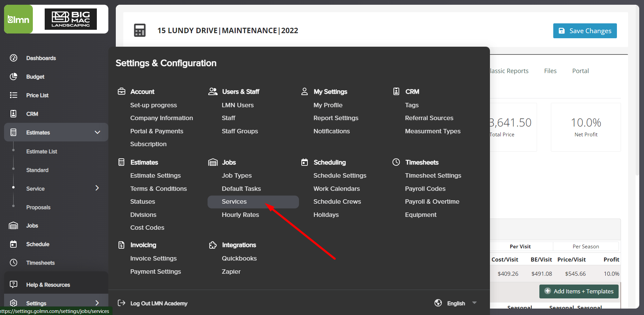Click the CRM contact icon in sidebar
The height and width of the screenshot is (315, 644).
point(14,114)
